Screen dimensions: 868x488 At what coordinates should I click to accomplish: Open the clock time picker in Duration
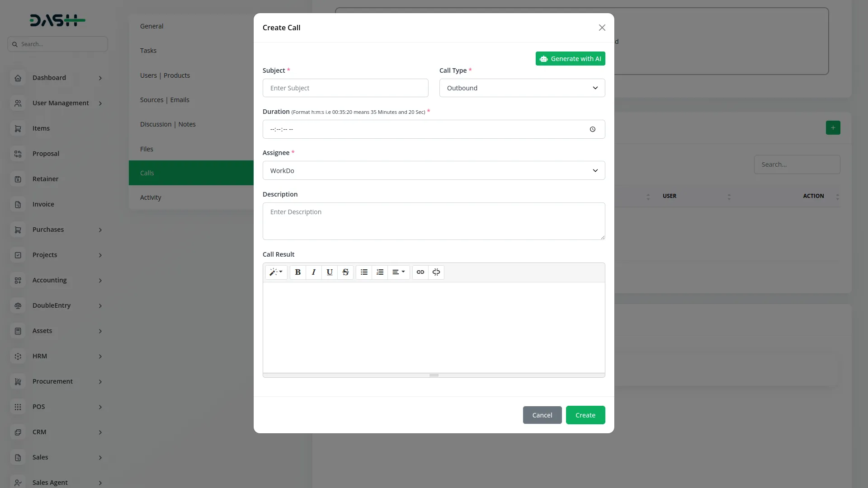pos(593,129)
